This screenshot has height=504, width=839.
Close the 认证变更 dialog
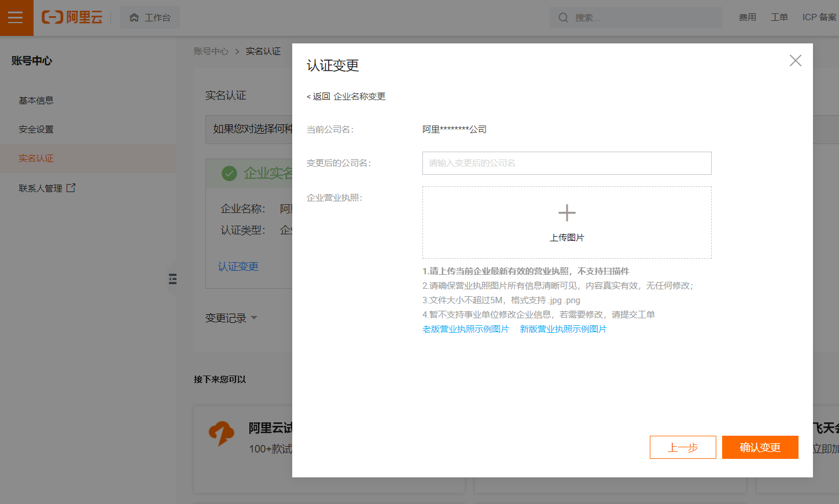pyautogui.click(x=796, y=60)
